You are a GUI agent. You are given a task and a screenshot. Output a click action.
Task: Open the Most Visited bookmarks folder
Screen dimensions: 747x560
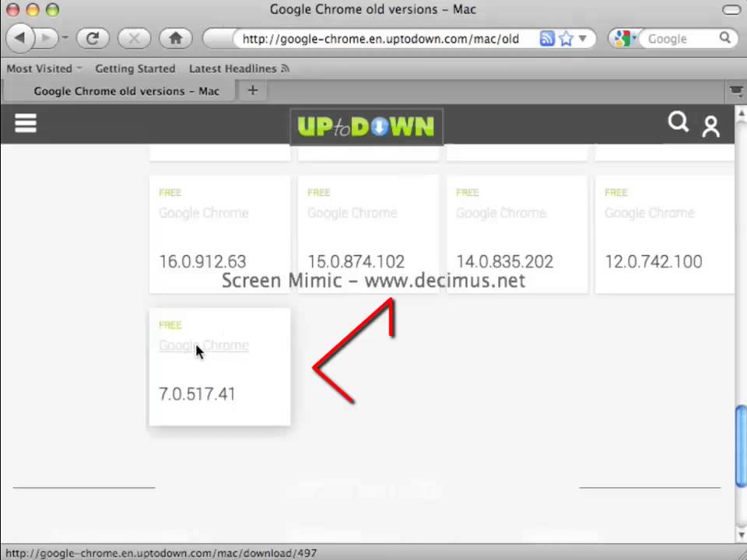(x=44, y=68)
